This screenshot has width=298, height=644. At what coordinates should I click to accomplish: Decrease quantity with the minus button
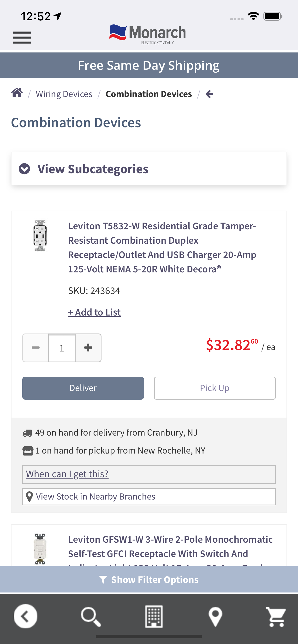click(36, 348)
